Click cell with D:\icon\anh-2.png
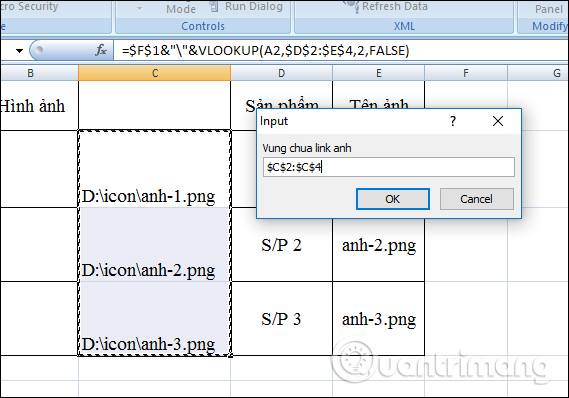 (155, 245)
